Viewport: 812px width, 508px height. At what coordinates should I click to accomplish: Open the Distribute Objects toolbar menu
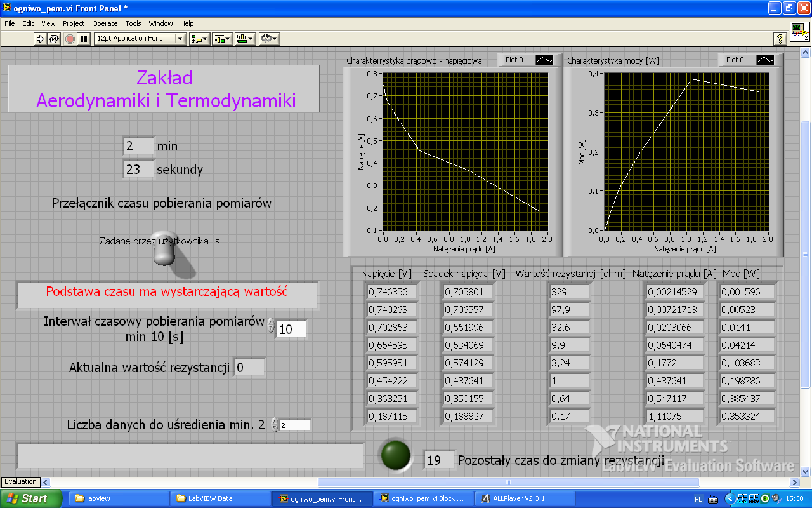point(222,39)
